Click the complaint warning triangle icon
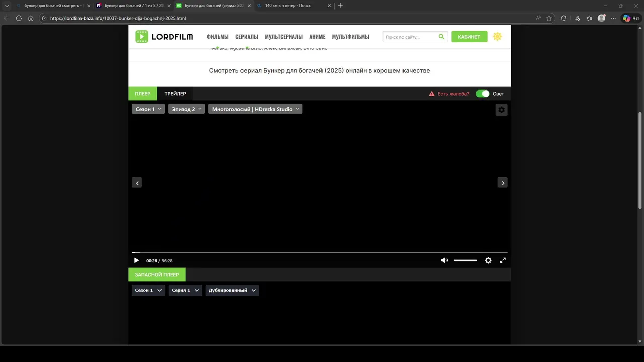This screenshot has height=362, width=644. click(431, 94)
